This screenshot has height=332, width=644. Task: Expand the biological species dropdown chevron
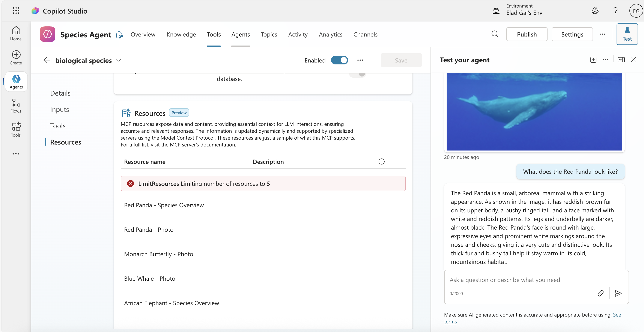click(x=119, y=60)
